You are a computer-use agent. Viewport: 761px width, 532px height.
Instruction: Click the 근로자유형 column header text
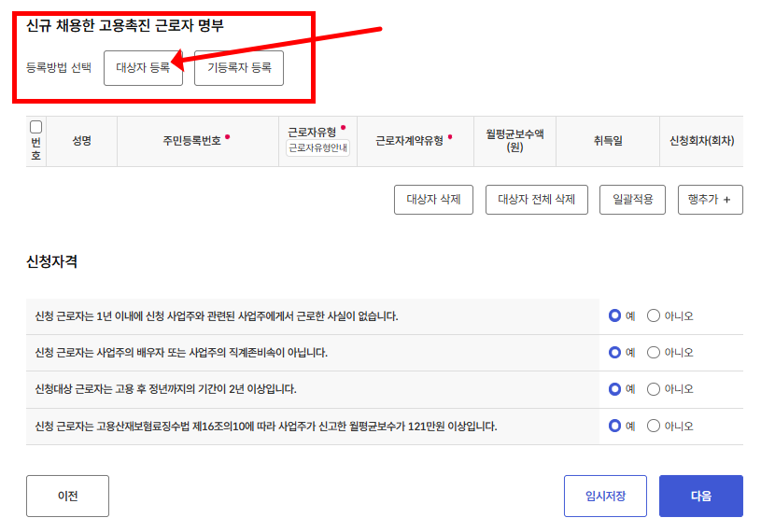[312, 132]
